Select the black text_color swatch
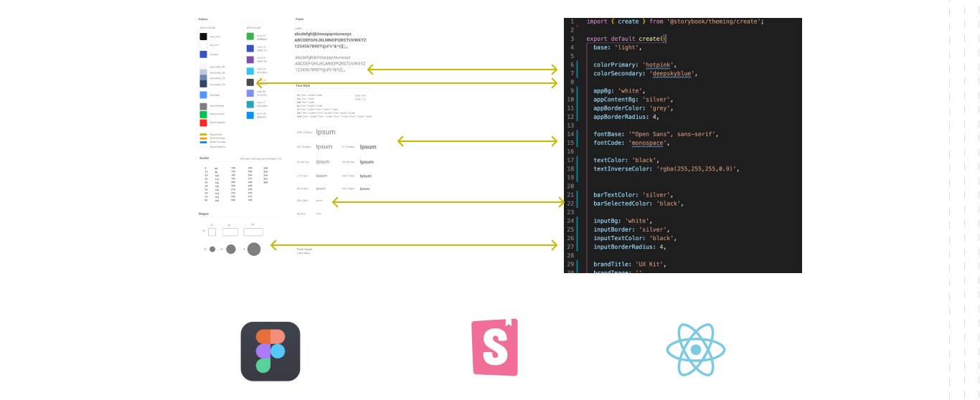This screenshot has width=980, height=400. click(203, 37)
